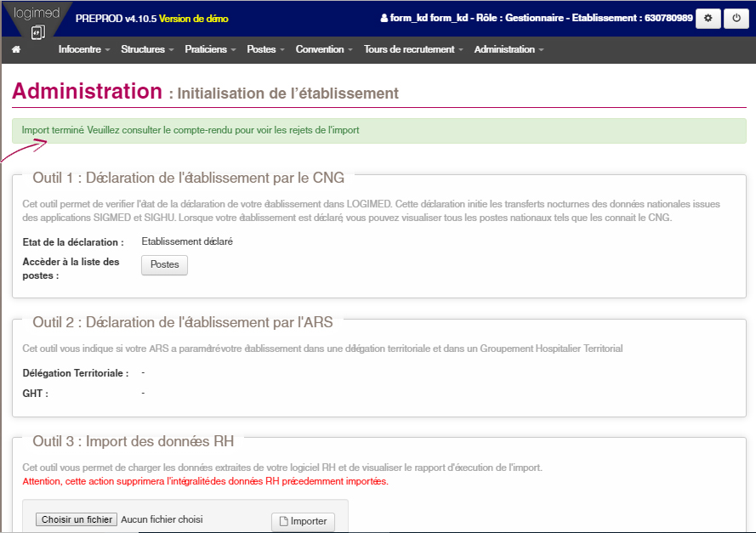Click 'Etablissement : 630780989' header text
The image size is (756, 533).
click(x=632, y=19)
